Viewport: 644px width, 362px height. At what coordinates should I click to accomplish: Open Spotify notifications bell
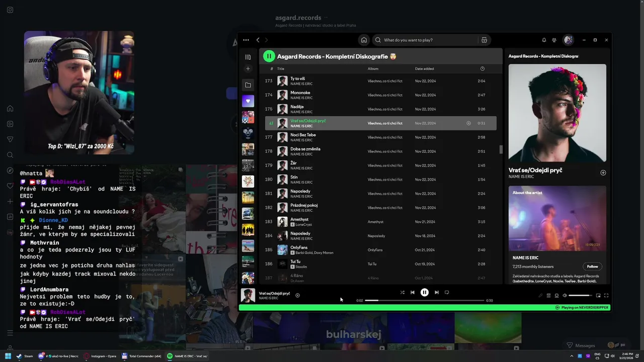click(544, 40)
